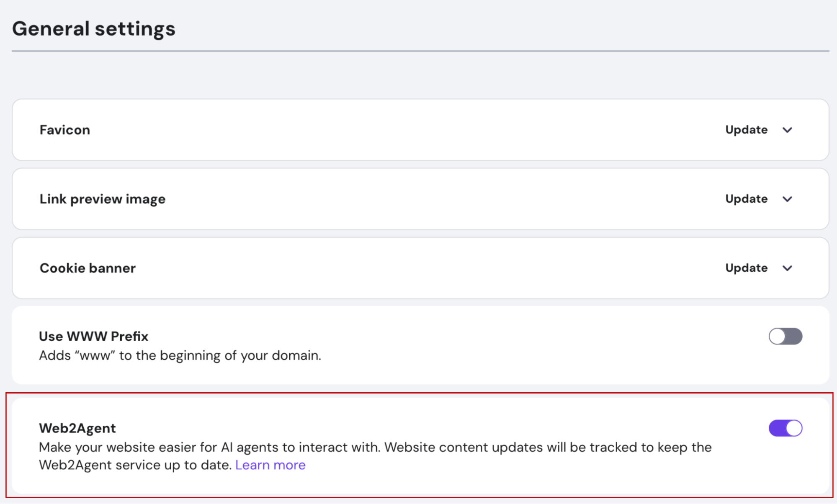Screen dimensions: 837x504
Task: Expand the Link preview image chevron
Action: point(787,199)
